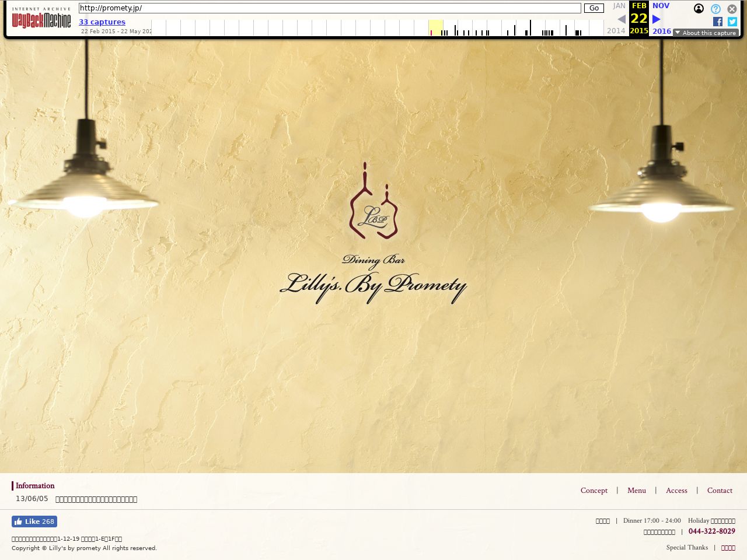The image size is (747, 560).
Task: Click the Wayback Machine logo
Action: [x=41, y=19]
